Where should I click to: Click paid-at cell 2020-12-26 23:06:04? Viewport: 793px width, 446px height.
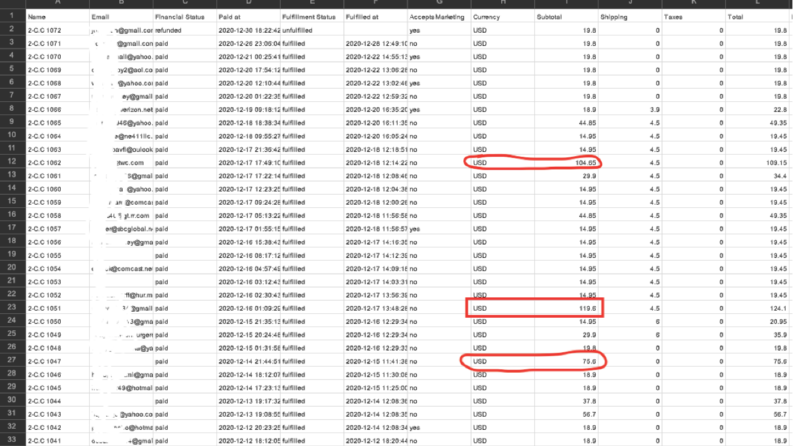(x=248, y=43)
